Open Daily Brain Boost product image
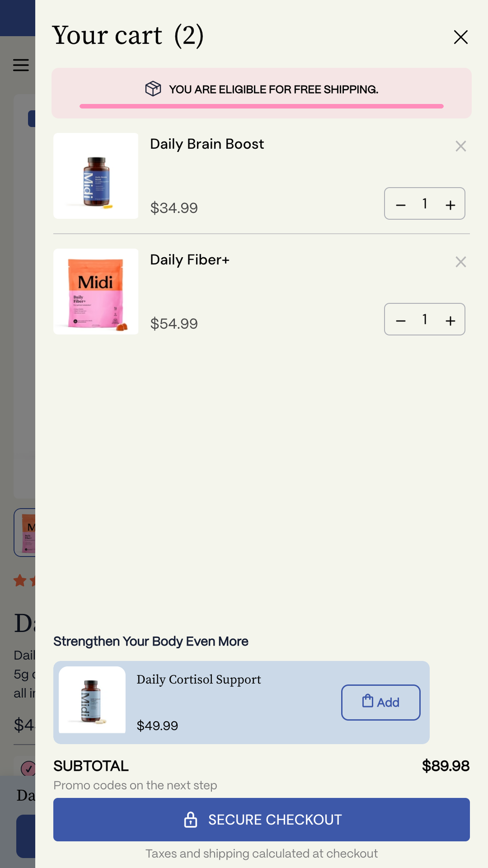This screenshot has width=488, height=868. 96,176
